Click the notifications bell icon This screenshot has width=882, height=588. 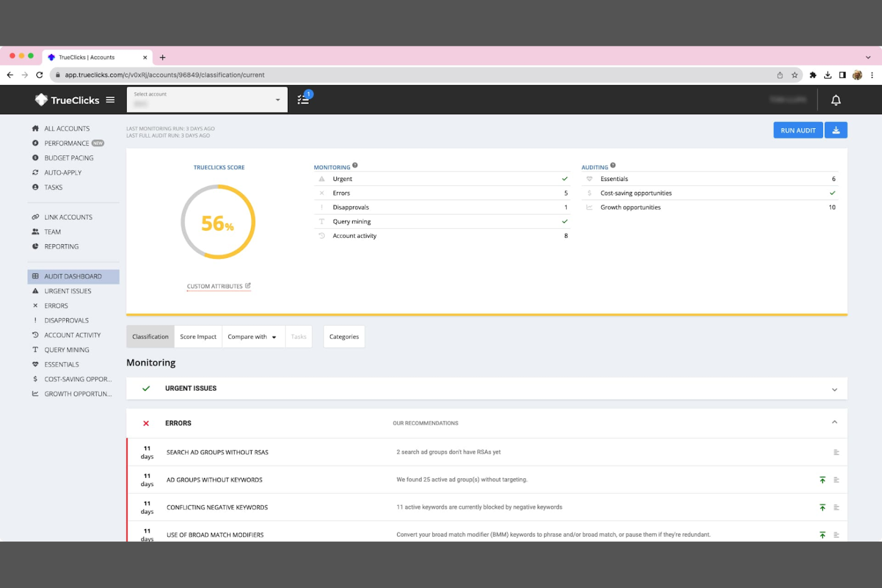click(x=836, y=99)
